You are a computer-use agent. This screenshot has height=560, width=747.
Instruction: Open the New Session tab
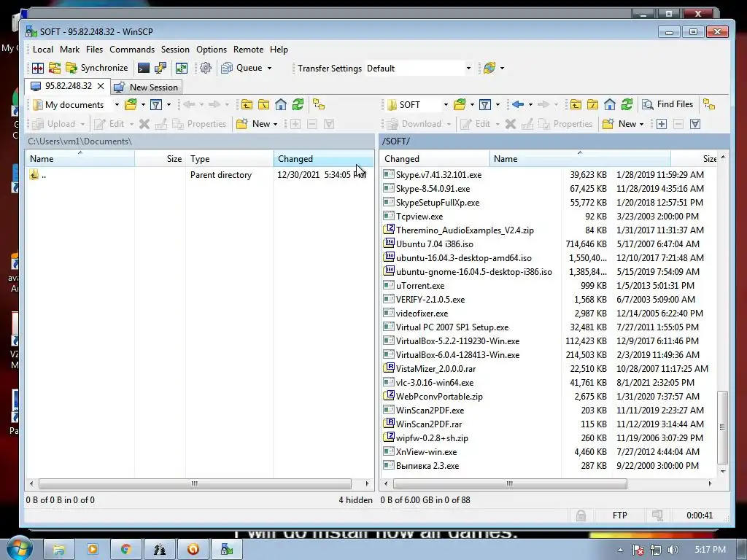tap(147, 87)
